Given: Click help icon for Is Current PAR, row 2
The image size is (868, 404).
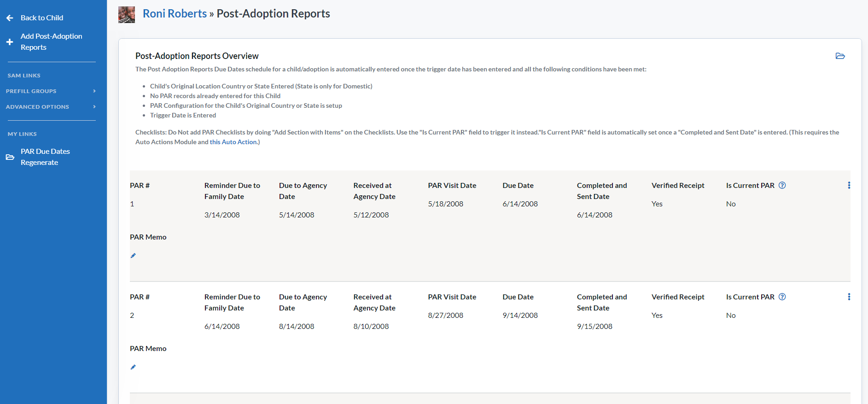Looking at the screenshot, I should [782, 297].
